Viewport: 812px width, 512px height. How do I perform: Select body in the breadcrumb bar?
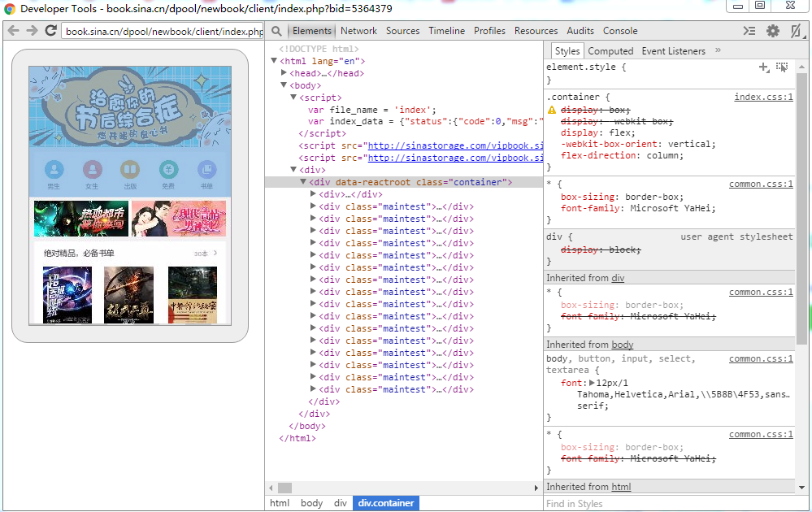tap(311, 503)
